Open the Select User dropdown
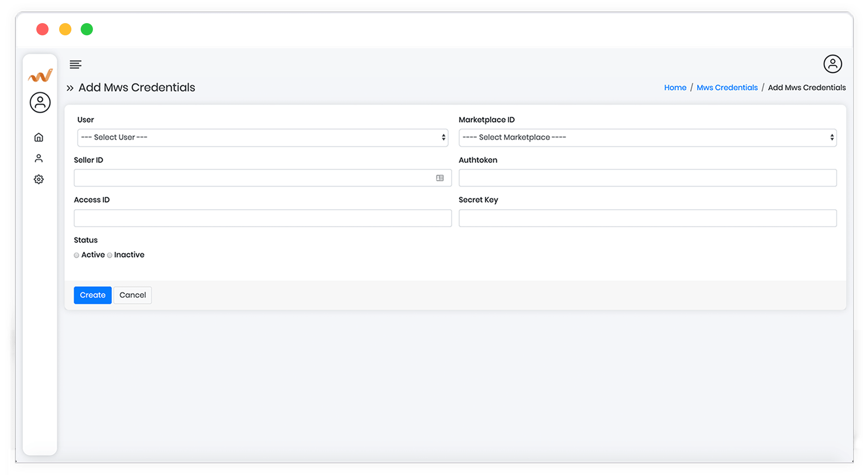 (x=262, y=138)
